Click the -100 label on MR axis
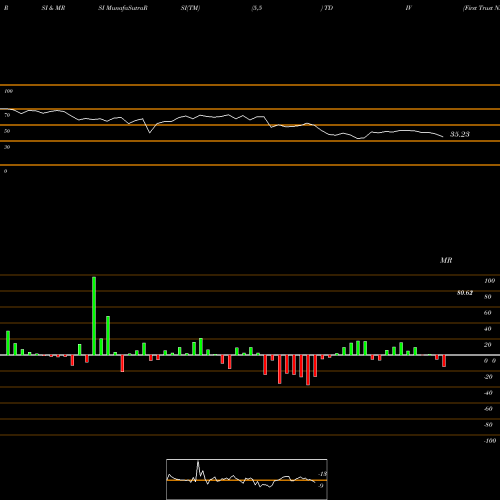Screen dimensions: 500x500 pyautogui.click(x=490, y=441)
